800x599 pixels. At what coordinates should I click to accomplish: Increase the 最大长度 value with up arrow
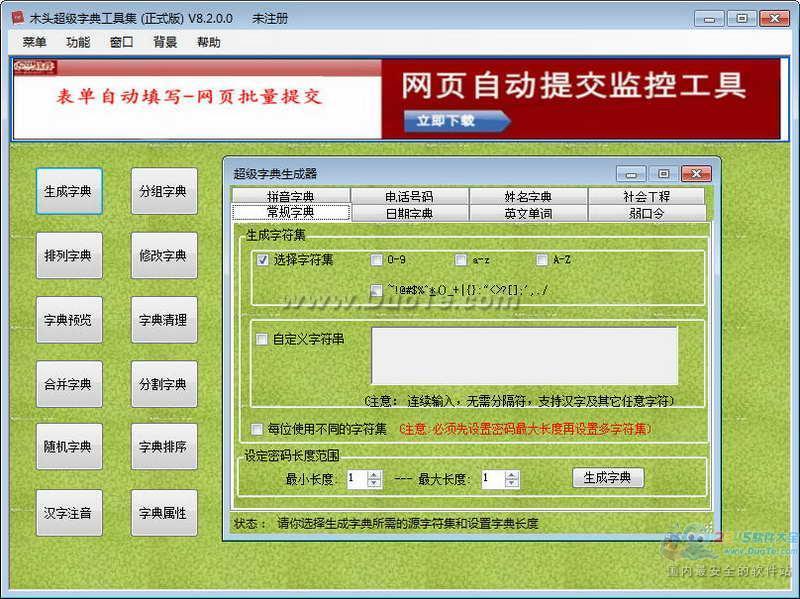click(512, 475)
